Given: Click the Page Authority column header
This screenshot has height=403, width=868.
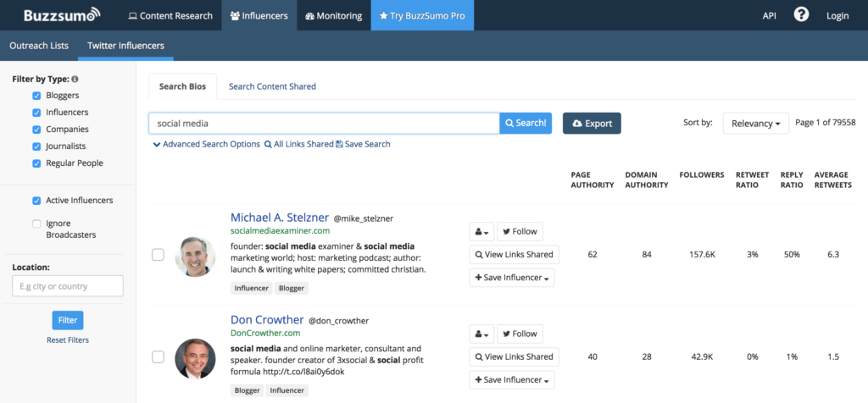Looking at the screenshot, I should tap(593, 179).
